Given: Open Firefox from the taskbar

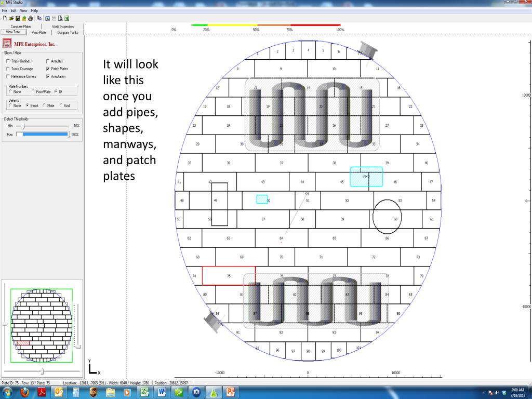Looking at the screenshot, I should (25, 392).
